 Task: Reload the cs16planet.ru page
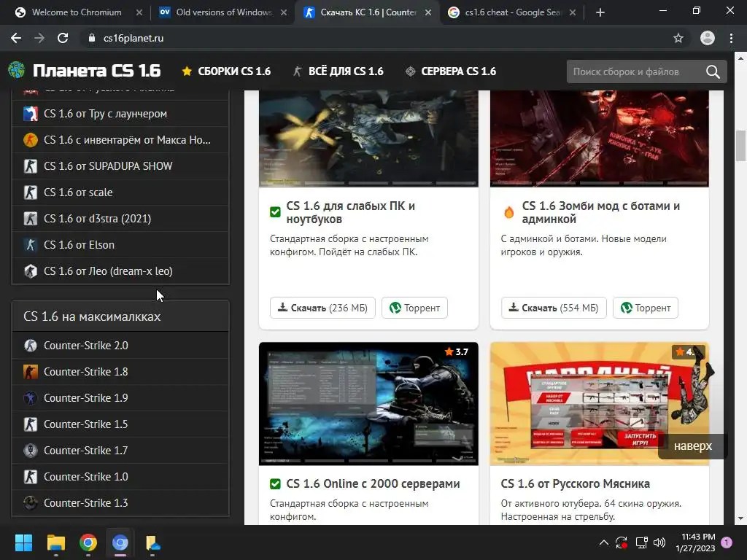coord(63,38)
